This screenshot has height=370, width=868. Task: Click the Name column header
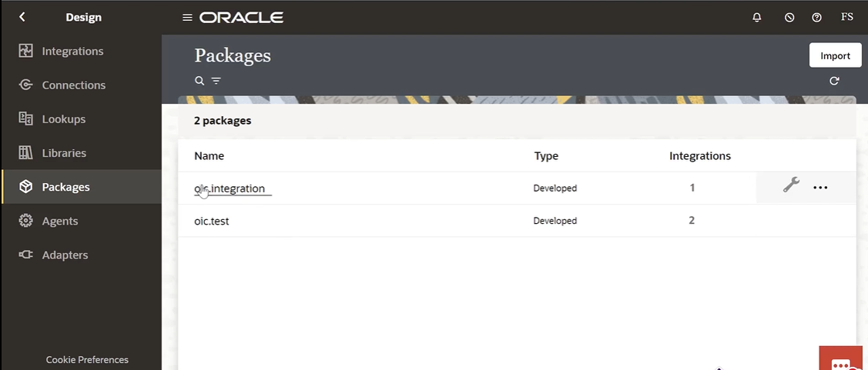[x=209, y=156]
